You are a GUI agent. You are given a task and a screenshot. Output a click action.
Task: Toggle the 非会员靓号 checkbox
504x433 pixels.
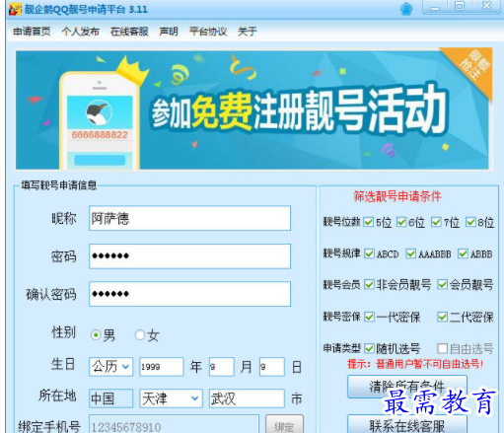pos(369,284)
